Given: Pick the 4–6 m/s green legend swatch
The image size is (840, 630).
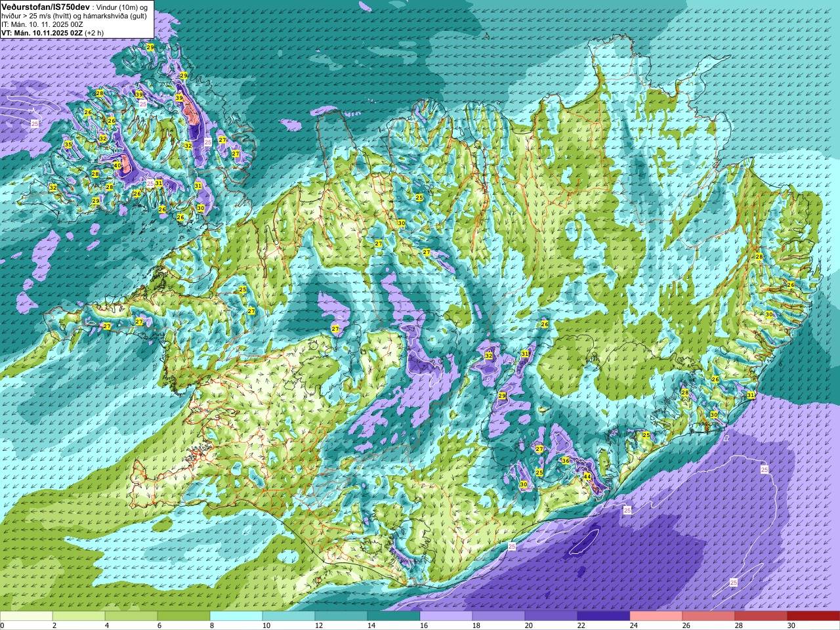Looking at the screenshot, I should click(x=131, y=616).
